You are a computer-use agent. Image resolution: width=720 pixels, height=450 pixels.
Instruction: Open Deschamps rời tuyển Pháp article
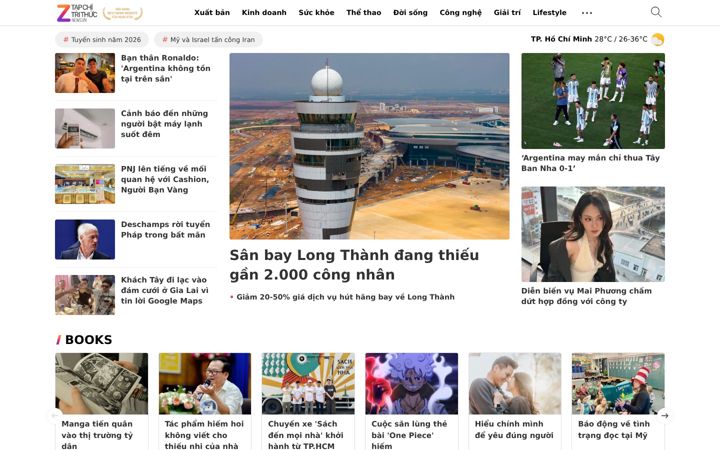click(x=165, y=230)
